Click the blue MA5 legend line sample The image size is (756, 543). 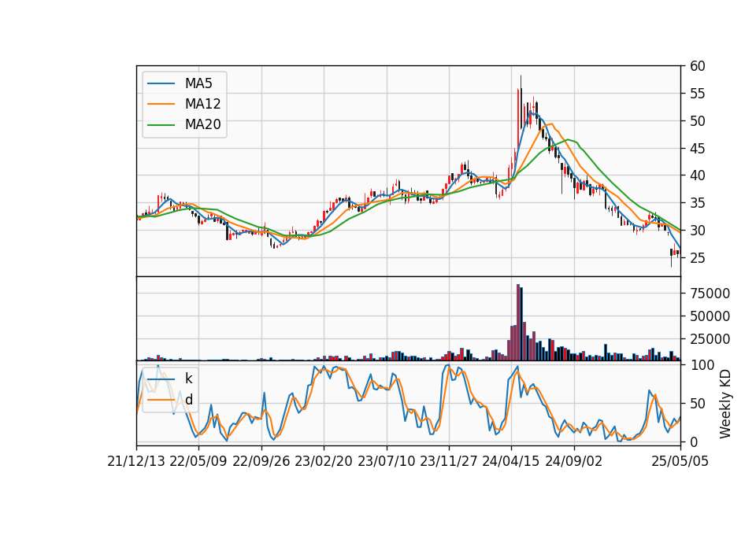coord(161,83)
